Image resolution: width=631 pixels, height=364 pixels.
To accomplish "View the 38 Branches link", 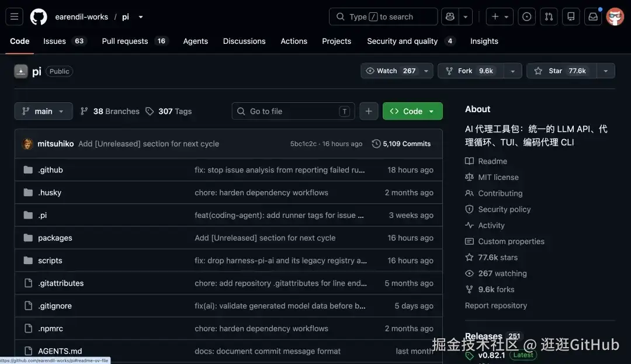I will pos(110,111).
